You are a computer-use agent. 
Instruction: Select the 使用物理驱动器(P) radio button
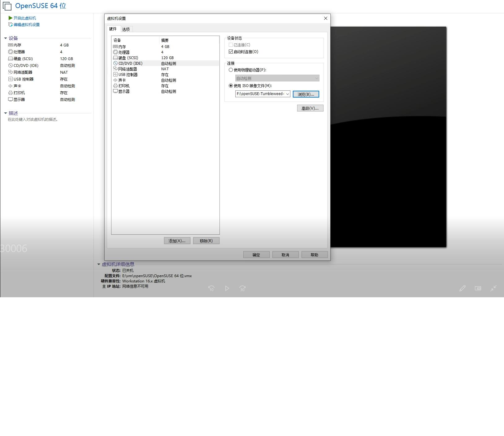pyautogui.click(x=231, y=70)
